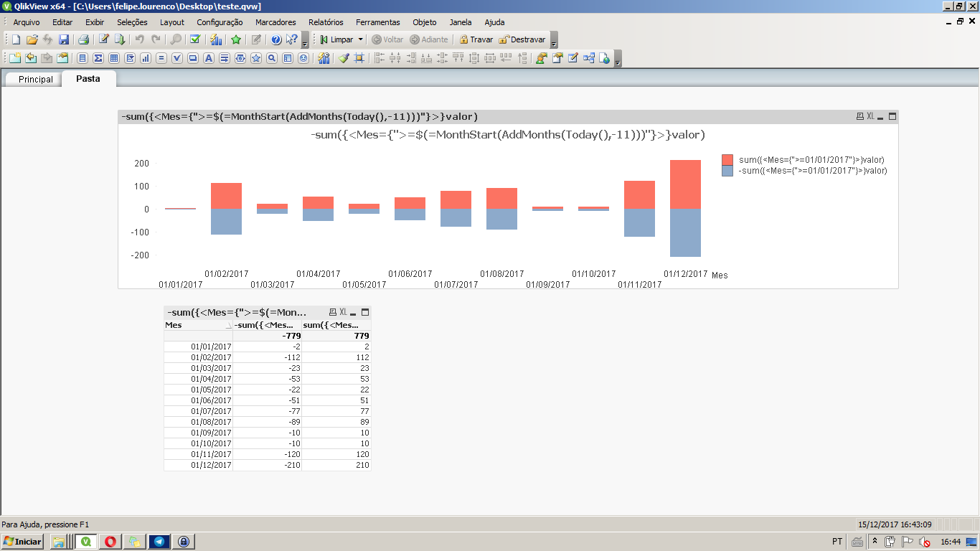Click the taskbar clock showing 16:44
980x551 pixels.
(x=951, y=542)
